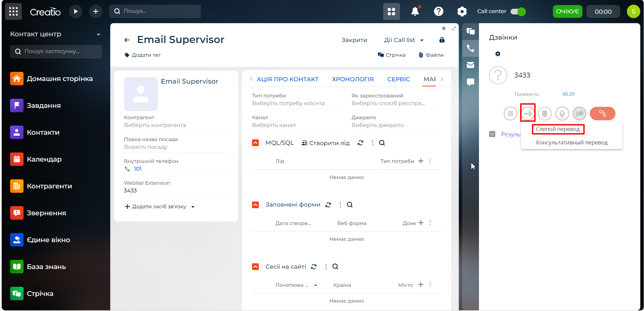644x311 pixels.
Task: Click the transfer call arrow button
Action: pyautogui.click(x=528, y=114)
